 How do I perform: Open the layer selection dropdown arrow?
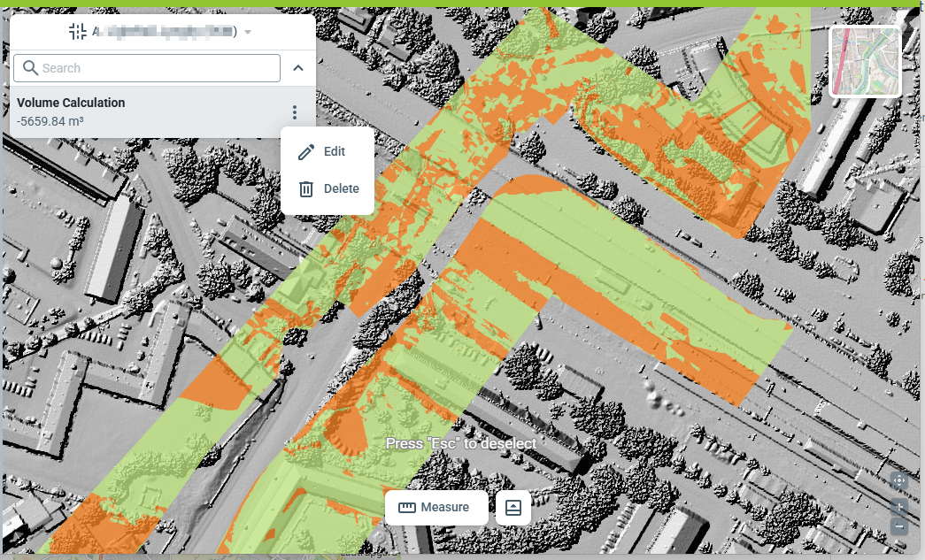(249, 33)
